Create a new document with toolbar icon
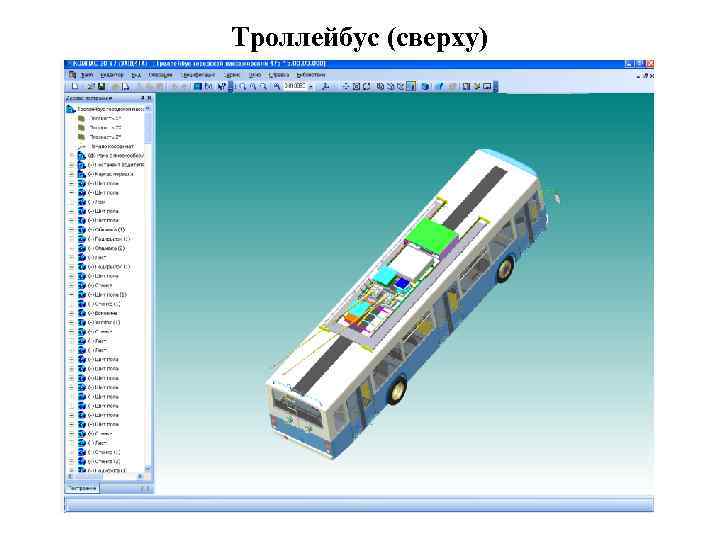Screen dimensions: 720x540 point(75,86)
